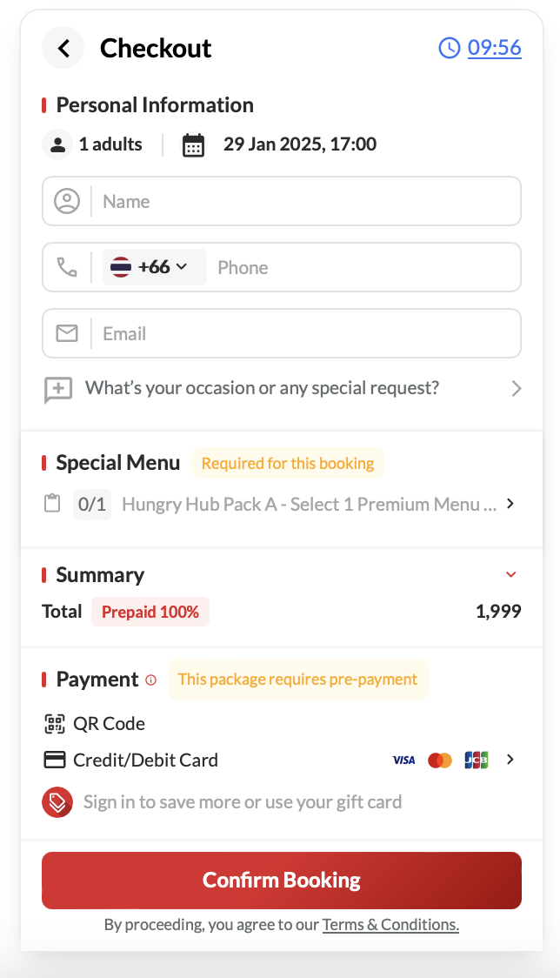Click the adults person icon

(57, 144)
